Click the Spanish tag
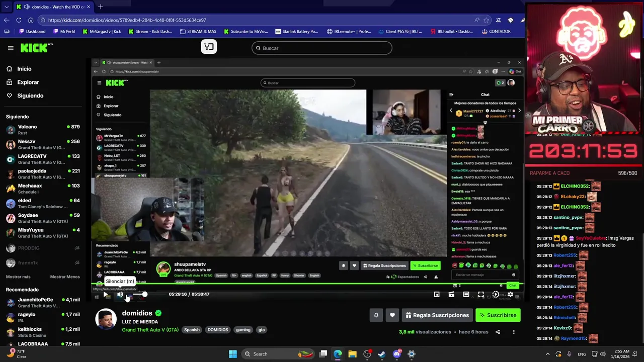644x362 pixels. click(x=192, y=330)
